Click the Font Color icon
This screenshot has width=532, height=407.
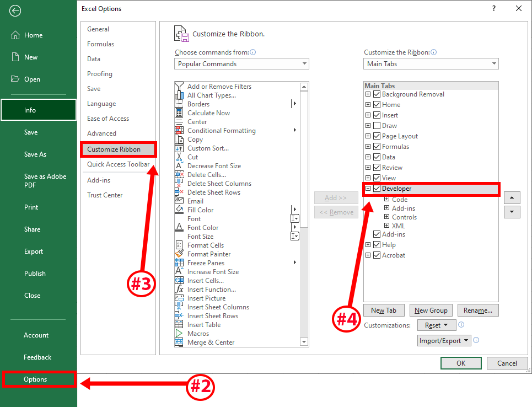click(179, 228)
